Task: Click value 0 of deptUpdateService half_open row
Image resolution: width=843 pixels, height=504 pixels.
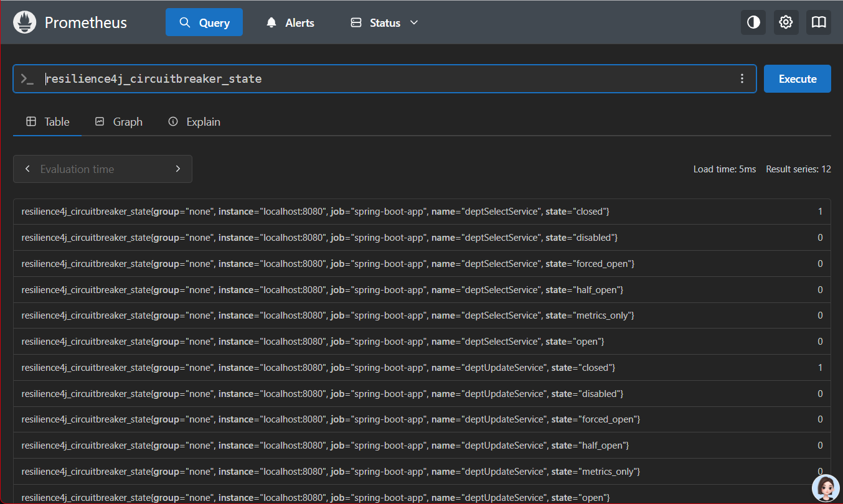Action: coord(820,446)
